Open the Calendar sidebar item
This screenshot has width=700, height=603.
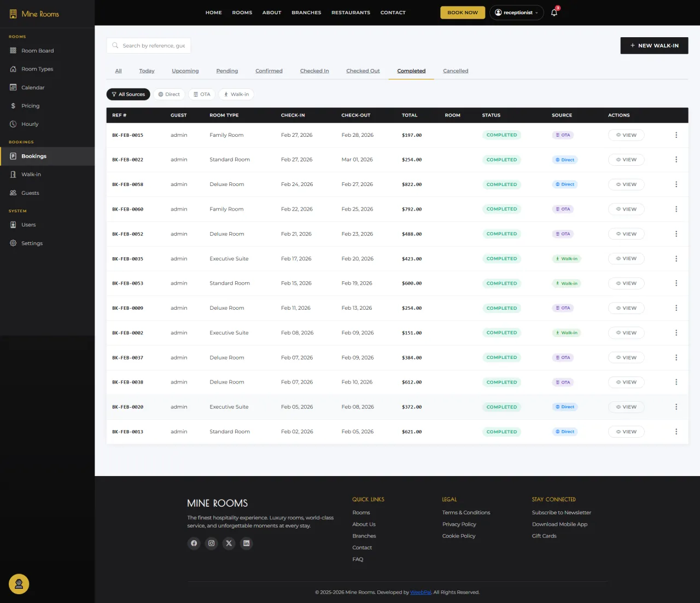coord(47,88)
